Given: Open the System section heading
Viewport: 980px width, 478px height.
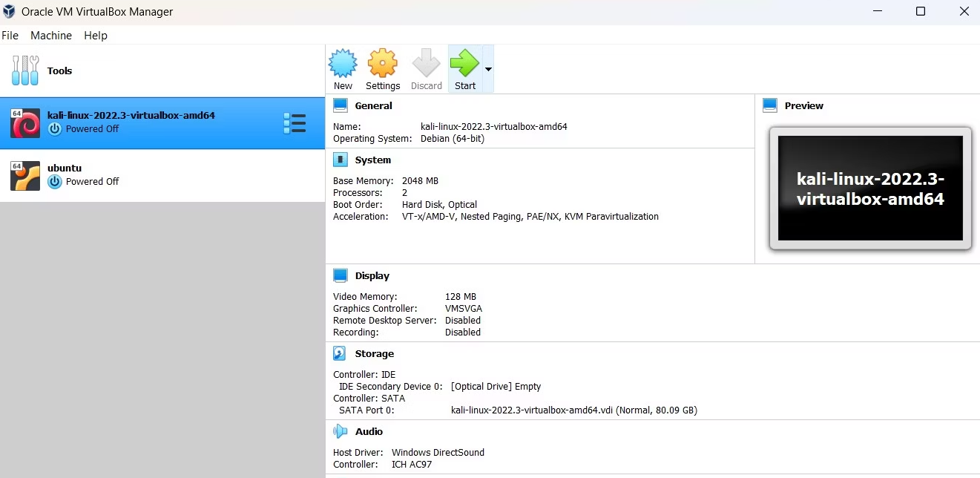Looking at the screenshot, I should (372, 160).
